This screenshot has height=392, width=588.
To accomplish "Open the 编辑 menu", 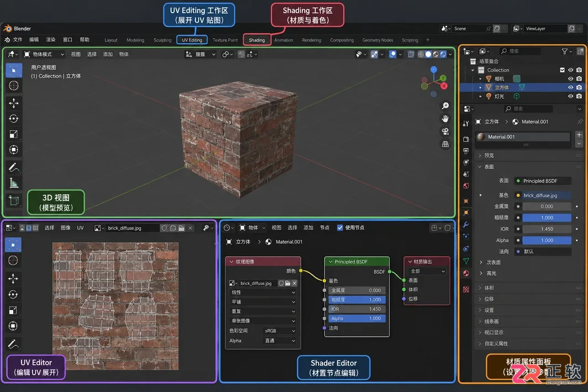I will point(34,40).
